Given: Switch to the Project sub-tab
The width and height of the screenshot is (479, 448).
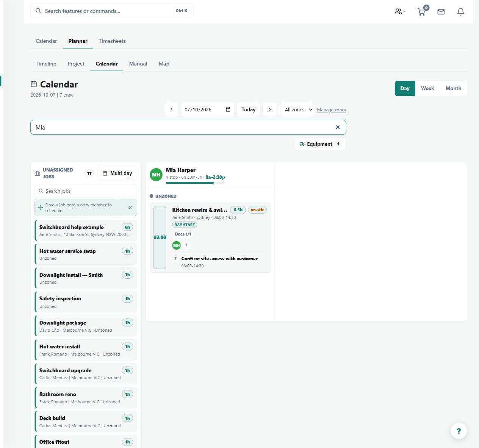Looking at the screenshot, I should [76, 64].
